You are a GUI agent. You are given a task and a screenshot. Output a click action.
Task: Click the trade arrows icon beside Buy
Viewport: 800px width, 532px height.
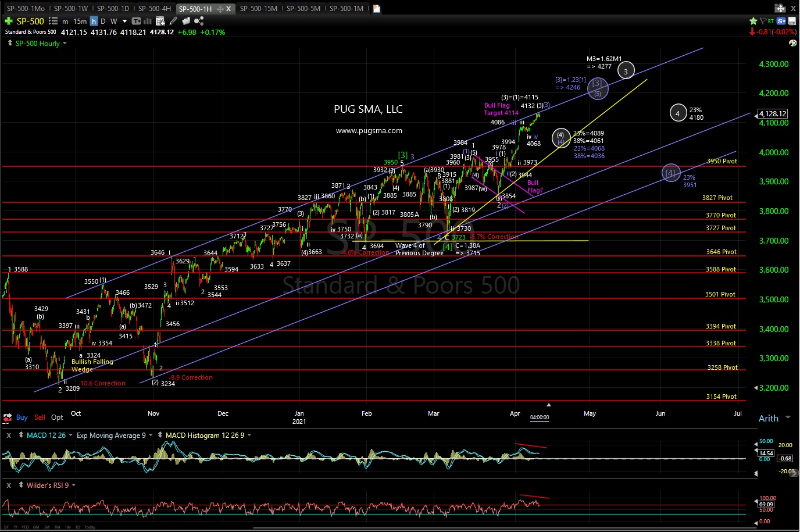pyautogui.click(x=8, y=417)
